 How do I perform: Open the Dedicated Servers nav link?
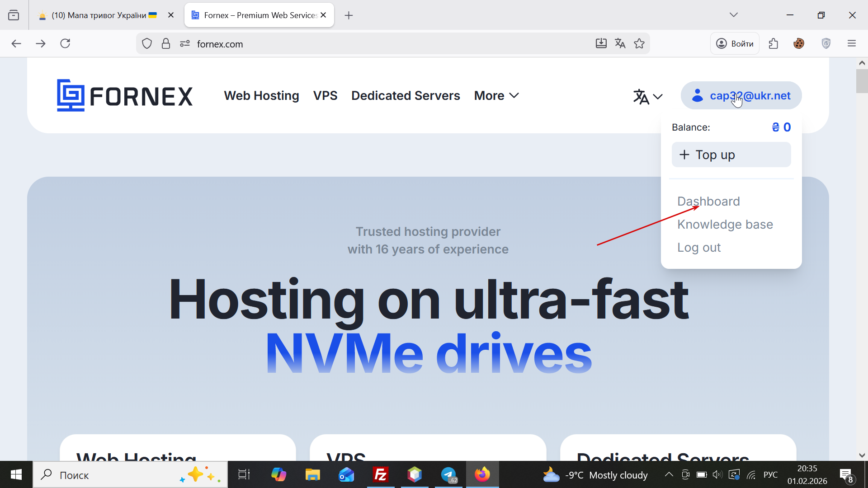pyautogui.click(x=406, y=96)
